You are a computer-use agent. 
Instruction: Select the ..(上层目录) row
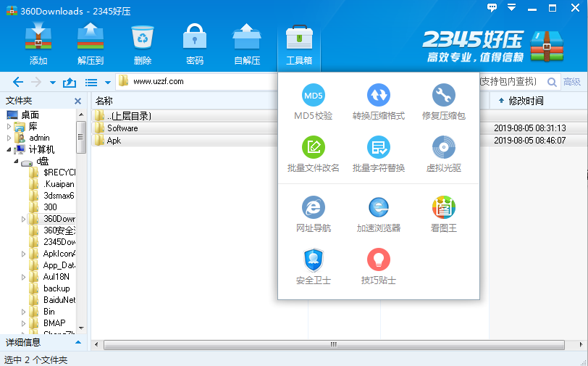point(185,116)
